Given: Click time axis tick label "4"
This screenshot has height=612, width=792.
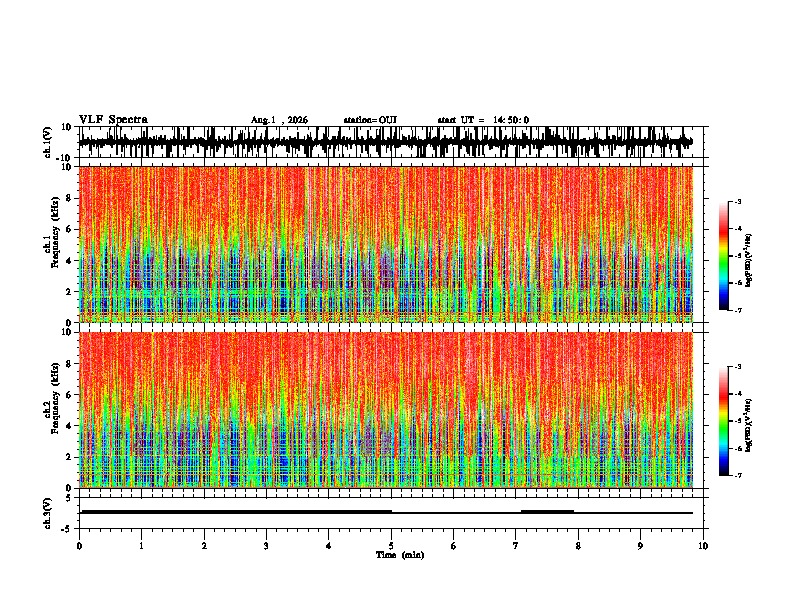Looking at the screenshot, I should [x=328, y=546].
